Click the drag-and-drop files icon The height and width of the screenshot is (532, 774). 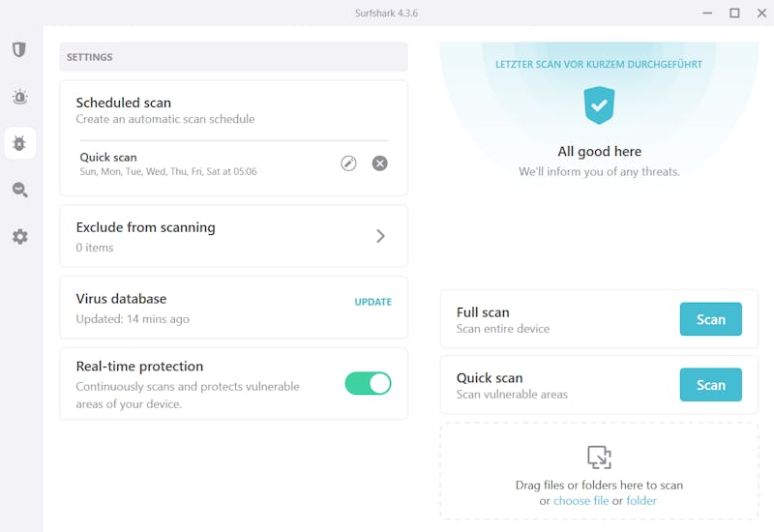(x=599, y=457)
